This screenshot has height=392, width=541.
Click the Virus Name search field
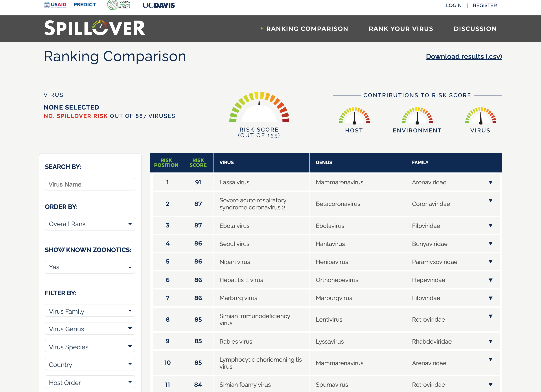pos(90,184)
